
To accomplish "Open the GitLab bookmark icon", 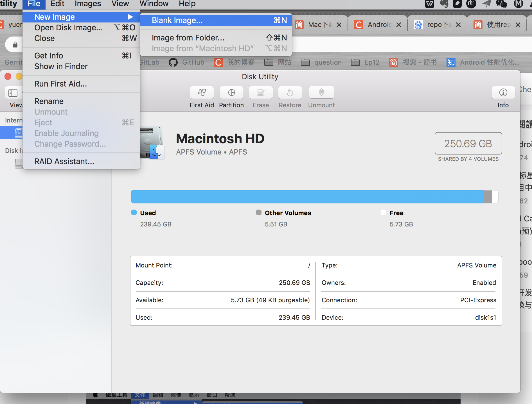I will tap(149, 62).
